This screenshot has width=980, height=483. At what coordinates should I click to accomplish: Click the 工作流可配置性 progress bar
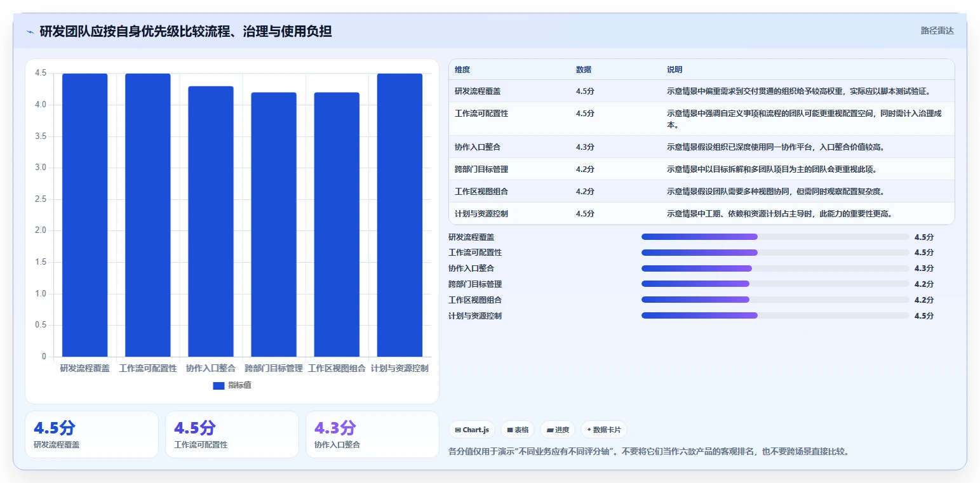[x=775, y=253]
